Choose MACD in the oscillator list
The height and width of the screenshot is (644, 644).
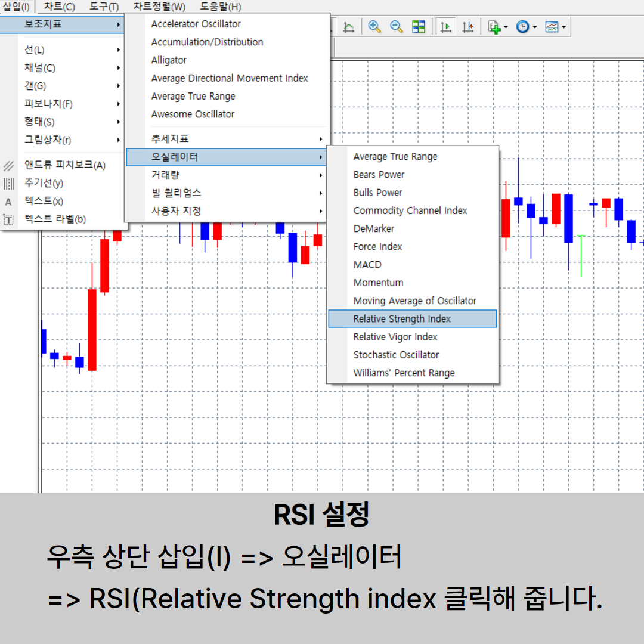pyautogui.click(x=367, y=265)
